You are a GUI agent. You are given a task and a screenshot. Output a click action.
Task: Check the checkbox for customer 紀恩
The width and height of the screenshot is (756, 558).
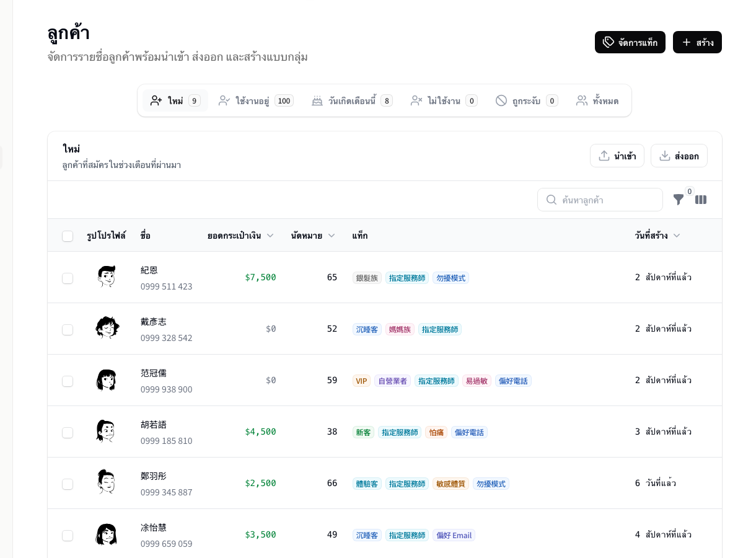coord(68,278)
